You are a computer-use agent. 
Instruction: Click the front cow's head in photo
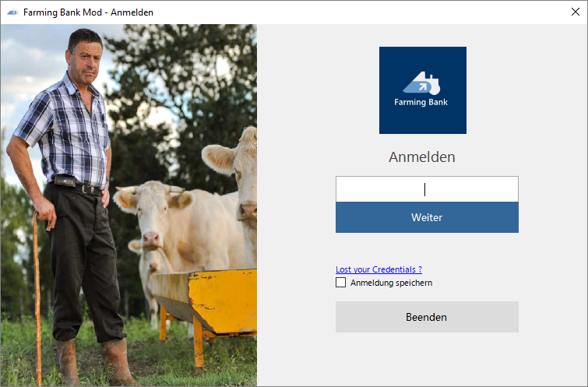(153, 214)
